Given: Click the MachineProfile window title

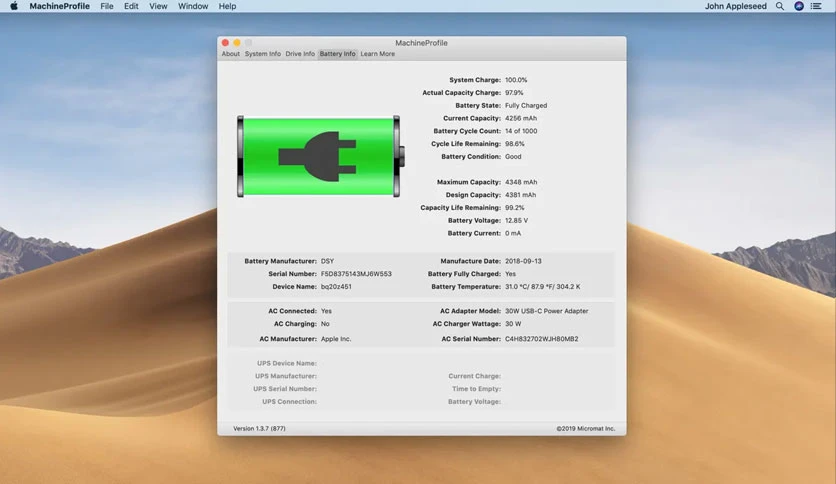Looking at the screenshot, I should (x=421, y=43).
